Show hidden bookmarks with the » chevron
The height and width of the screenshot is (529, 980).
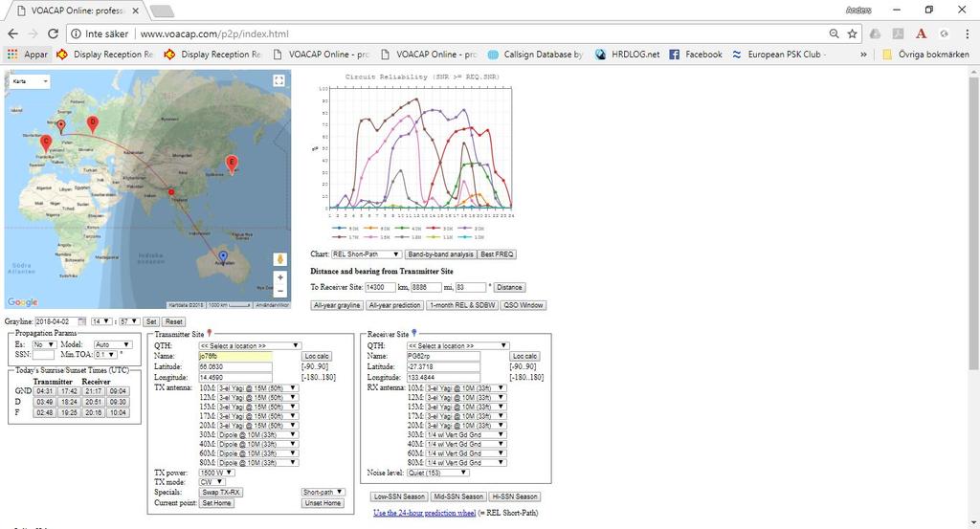[x=863, y=55]
